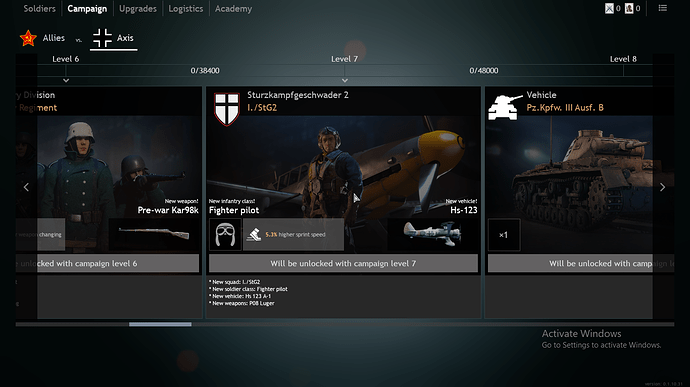Viewport: 690px width, 387px height.
Task: Click the weapon changing perk box
Action: click(x=40, y=235)
